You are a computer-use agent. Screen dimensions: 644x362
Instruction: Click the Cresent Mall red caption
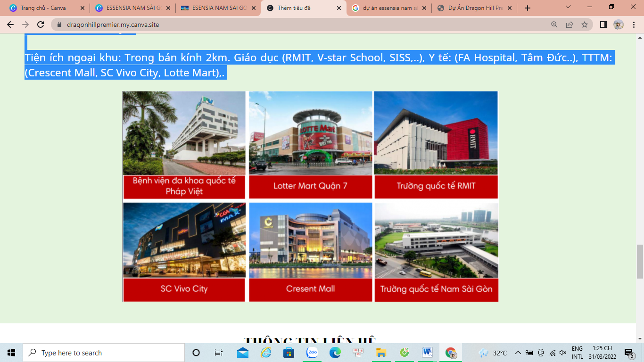click(310, 289)
